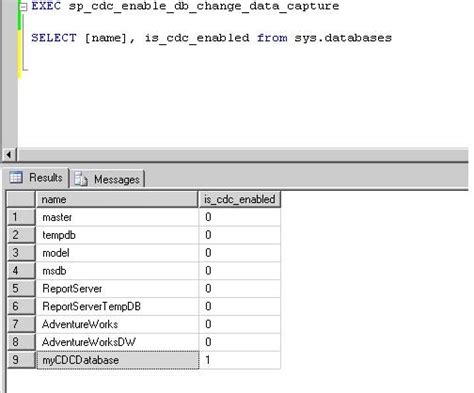Click the left scroll arrow of editor
Viewport: 474px width, 393px height.
point(9,155)
